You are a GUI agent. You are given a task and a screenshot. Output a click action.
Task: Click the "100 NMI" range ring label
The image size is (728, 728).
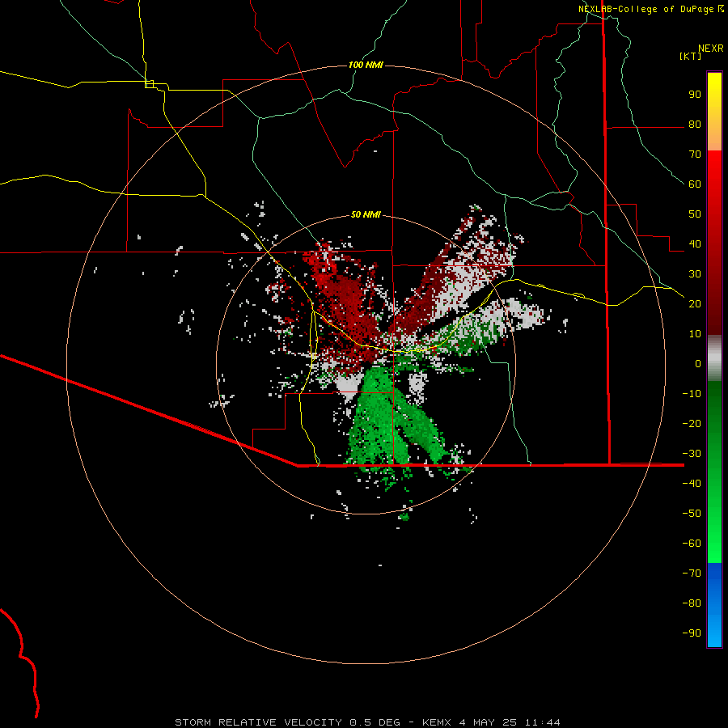366,65
